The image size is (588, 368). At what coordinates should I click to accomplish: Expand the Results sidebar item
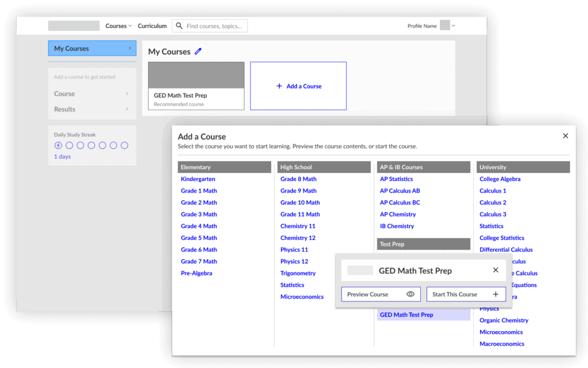pos(92,109)
